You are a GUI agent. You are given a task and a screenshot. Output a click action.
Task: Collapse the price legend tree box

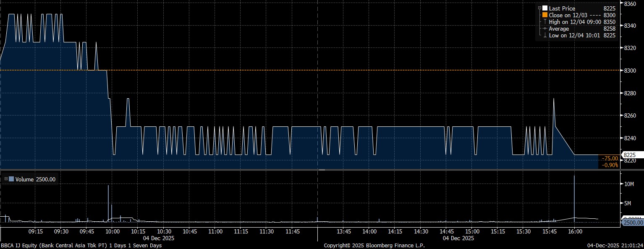point(539,8)
